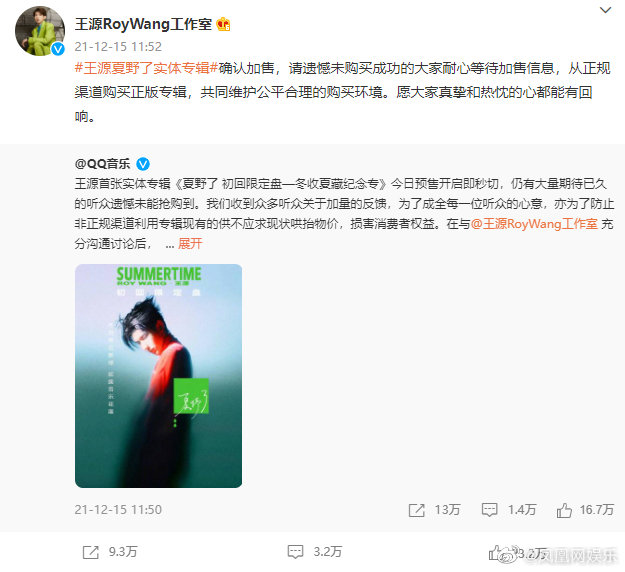Open the @QQ音乐 account link
The width and height of the screenshot is (625, 572).
click(x=102, y=163)
